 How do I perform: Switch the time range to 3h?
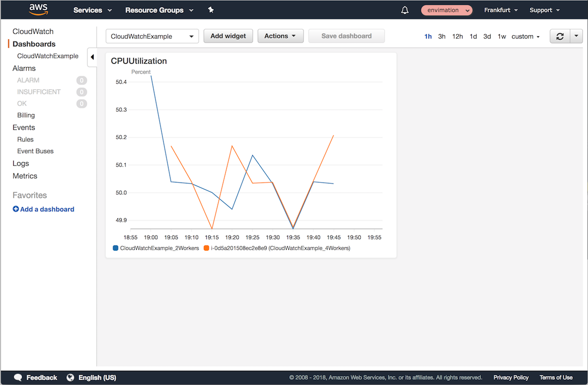pos(442,36)
